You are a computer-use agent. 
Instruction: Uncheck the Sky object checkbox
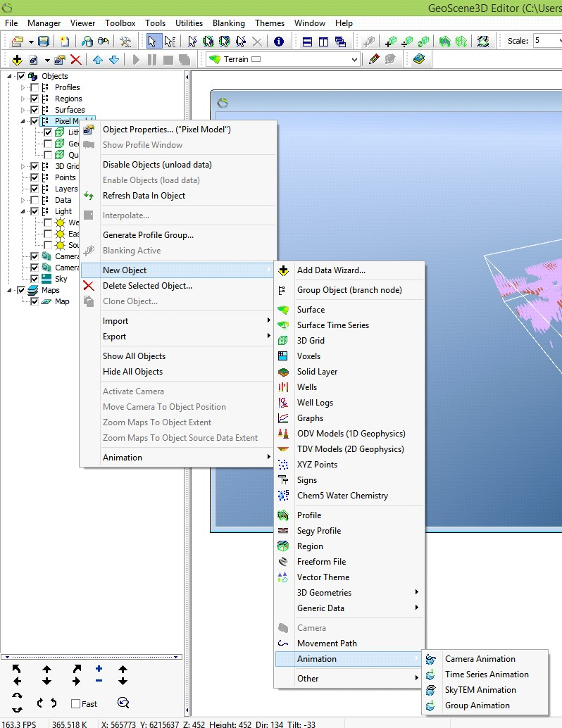click(35, 279)
